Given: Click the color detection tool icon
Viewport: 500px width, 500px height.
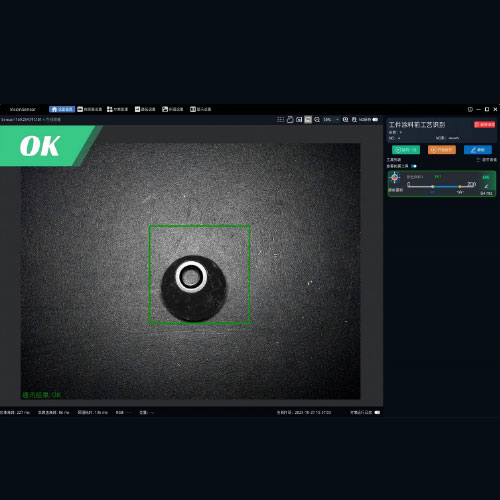Looking at the screenshot, I should click(395, 178).
